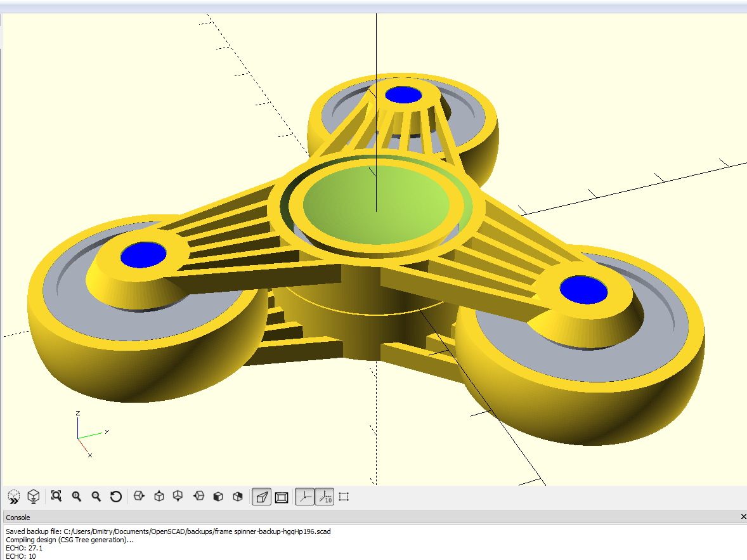This screenshot has width=747, height=560.
Task: Switch to the Front view cube icon
Action: click(218, 497)
